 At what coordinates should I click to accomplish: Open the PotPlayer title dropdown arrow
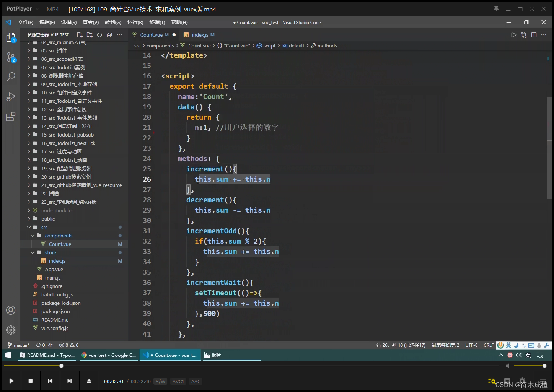tap(37, 8)
